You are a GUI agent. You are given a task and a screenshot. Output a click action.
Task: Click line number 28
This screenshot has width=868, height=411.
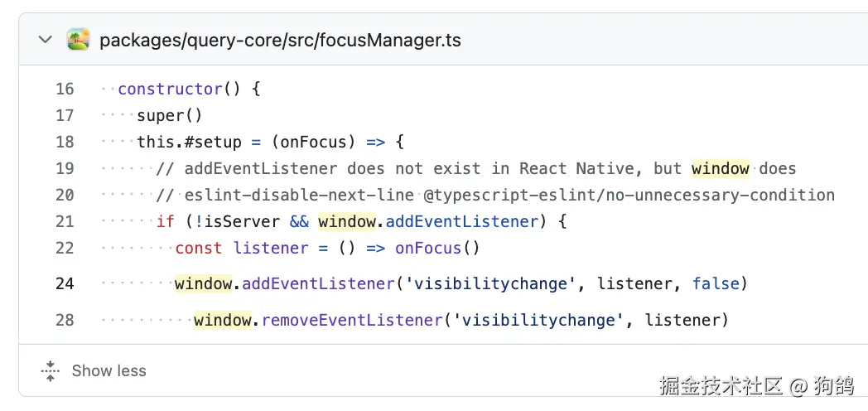click(65, 320)
